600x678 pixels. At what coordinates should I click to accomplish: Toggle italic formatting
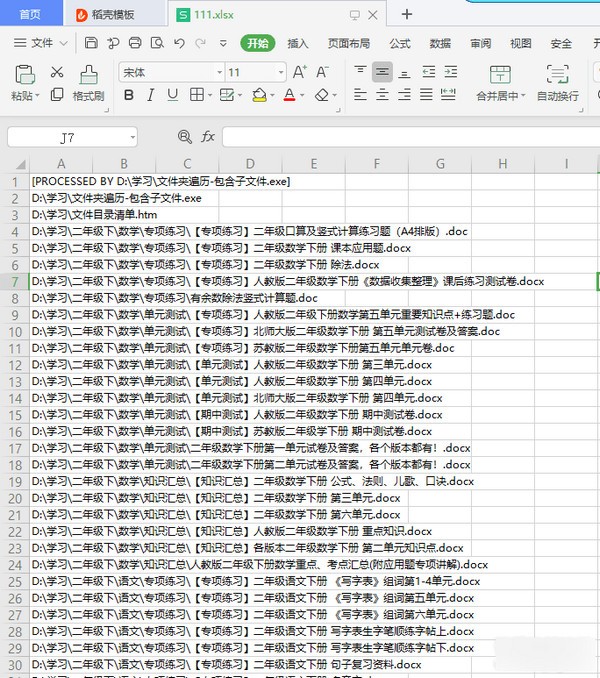click(150, 95)
